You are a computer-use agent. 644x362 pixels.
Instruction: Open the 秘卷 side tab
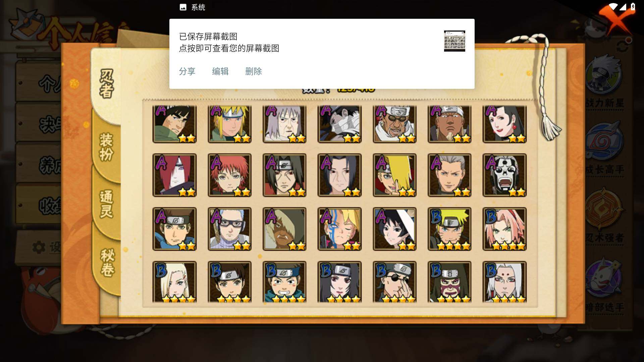click(x=107, y=262)
